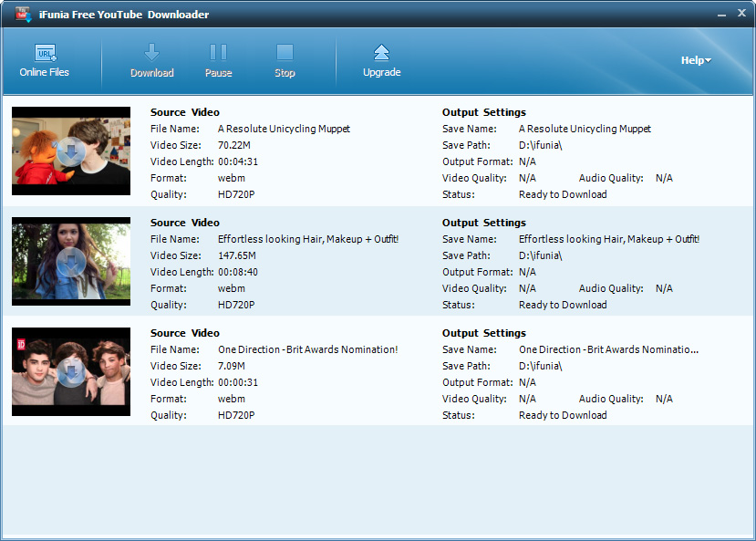This screenshot has width=756, height=541.
Task: Select file name 'A Resolute Unicycling Muppet' in Source Video
Action: [x=284, y=129]
